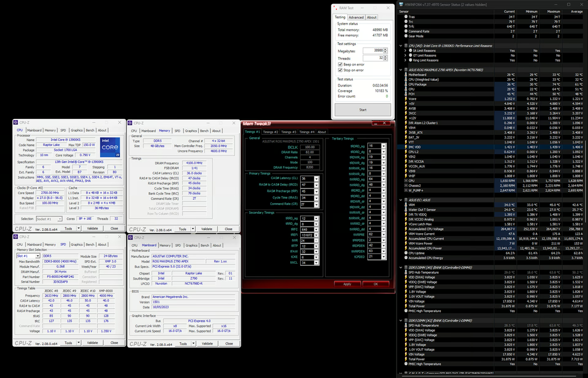588x378 pixels.
Task: Click the HWiNFO64 app icon in title bar
Action: [x=401, y=5]
